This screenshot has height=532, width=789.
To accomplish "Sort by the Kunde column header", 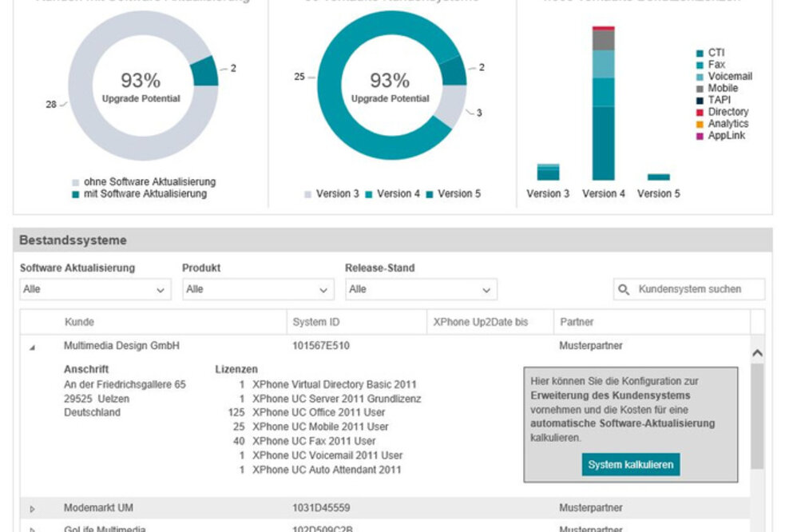I will [79, 322].
